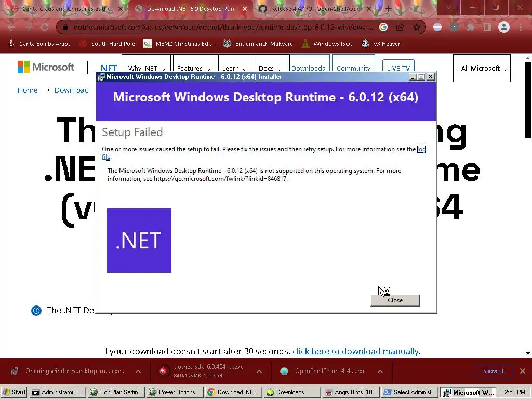Click the share page icon in address bar
Viewport: 532px width, 399px height.
point(400,27)
